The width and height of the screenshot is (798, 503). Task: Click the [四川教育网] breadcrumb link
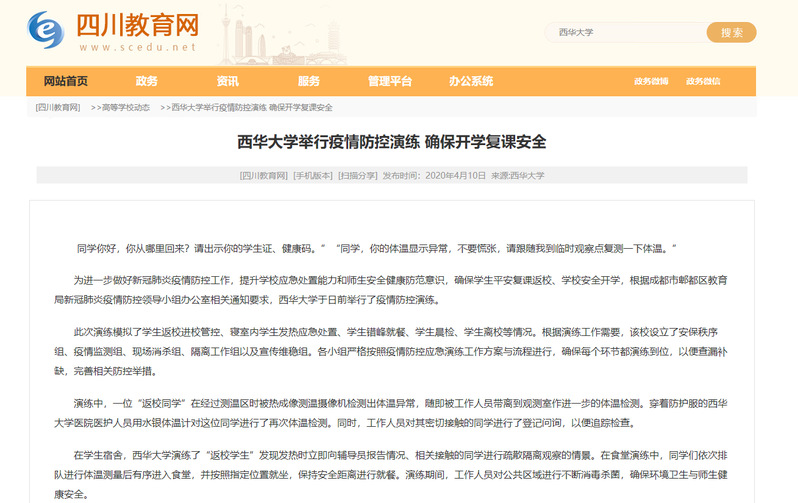coord(58,107)
